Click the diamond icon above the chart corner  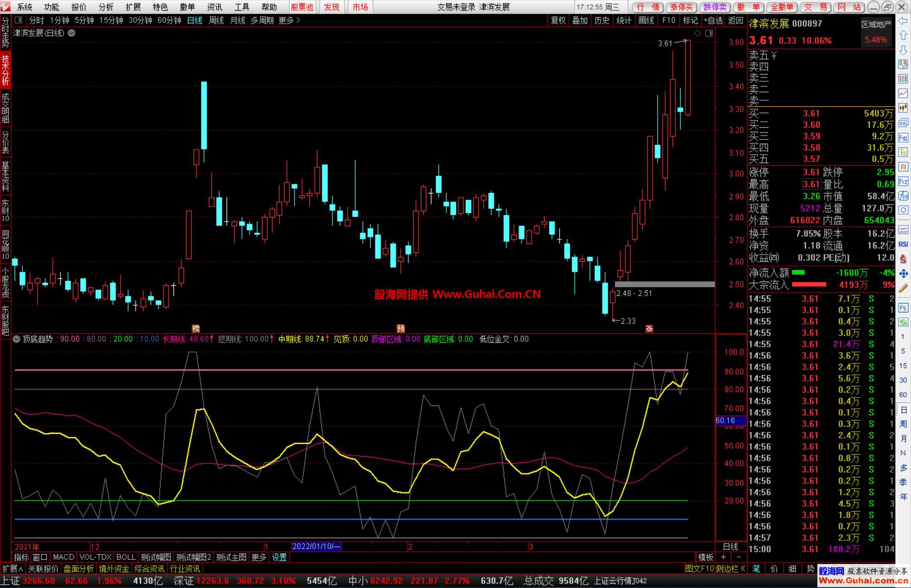698,33
